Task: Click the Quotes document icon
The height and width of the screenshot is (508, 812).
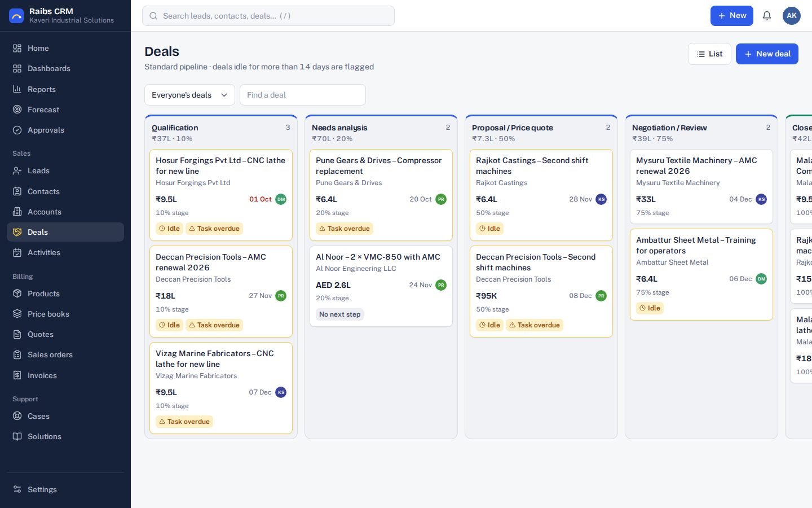Action: pos(17,334)
